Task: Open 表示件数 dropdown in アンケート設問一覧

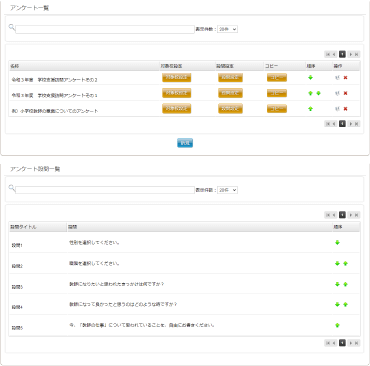Action: click(227, 190)
